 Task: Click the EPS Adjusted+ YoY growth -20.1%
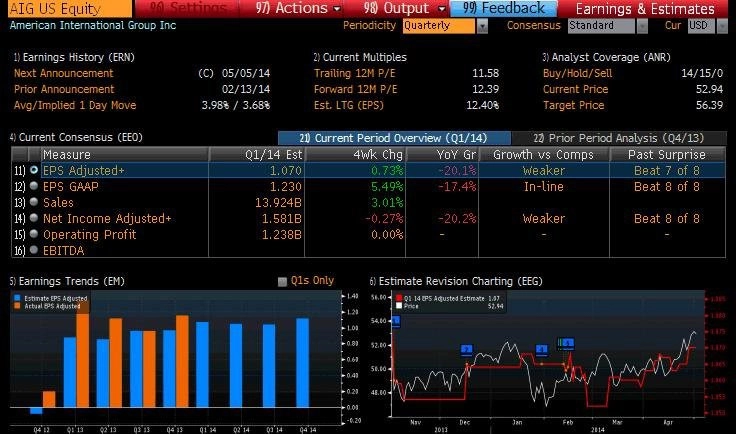[x=457, y=171]
